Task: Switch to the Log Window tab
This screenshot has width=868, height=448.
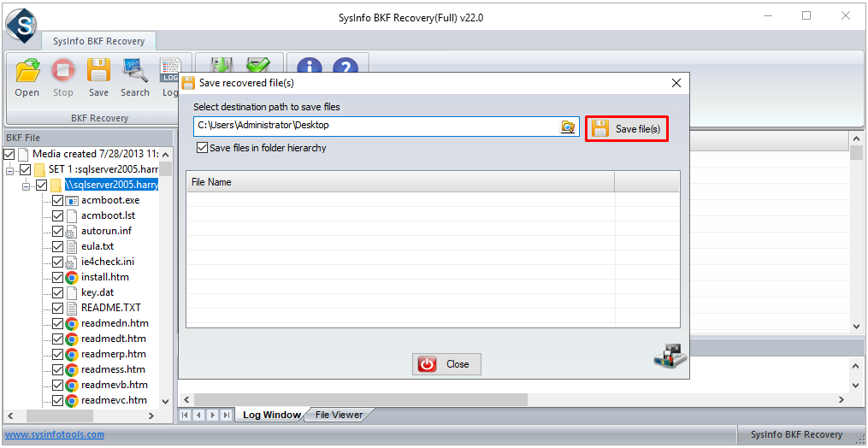Action: [x=271, y=415]
